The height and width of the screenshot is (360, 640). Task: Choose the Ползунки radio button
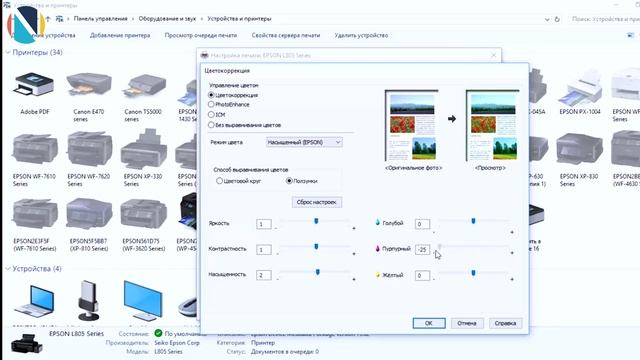click(289, 181)
